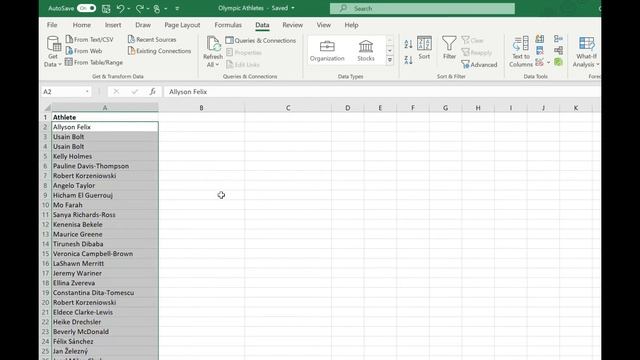Viewport: 640px width, 360px height.
Task: Open the Sort dialog
Action: [424, 48]
